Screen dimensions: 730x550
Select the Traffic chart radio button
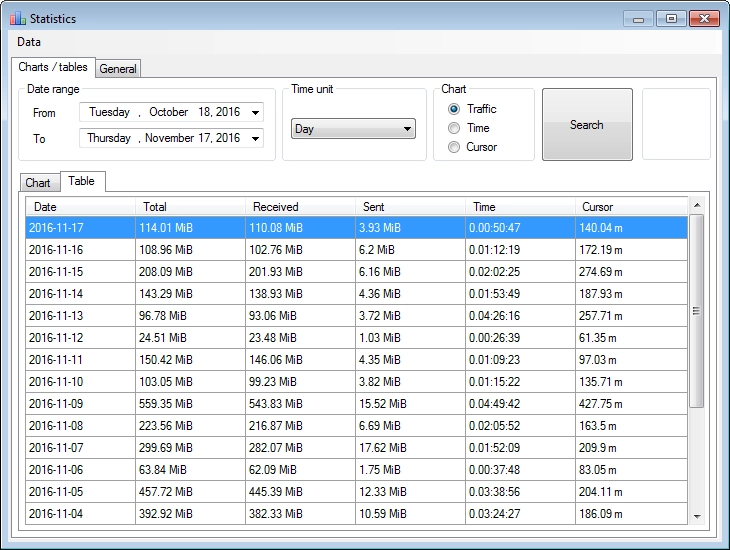pyautogui.click(x=453, y=109)
